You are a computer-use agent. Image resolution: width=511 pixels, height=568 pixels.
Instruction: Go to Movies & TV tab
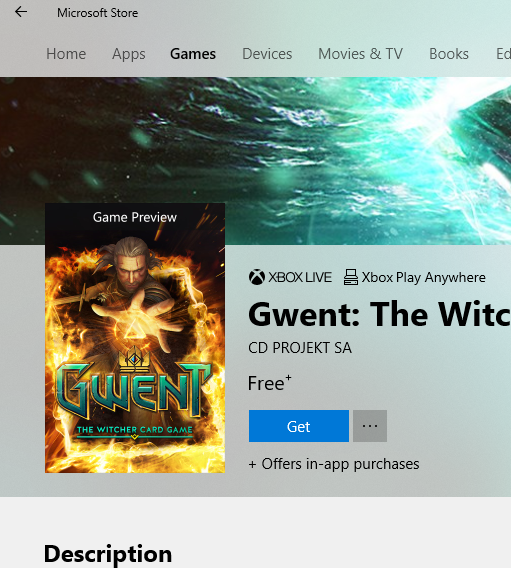pyautogui.click(x=360, y=54)
